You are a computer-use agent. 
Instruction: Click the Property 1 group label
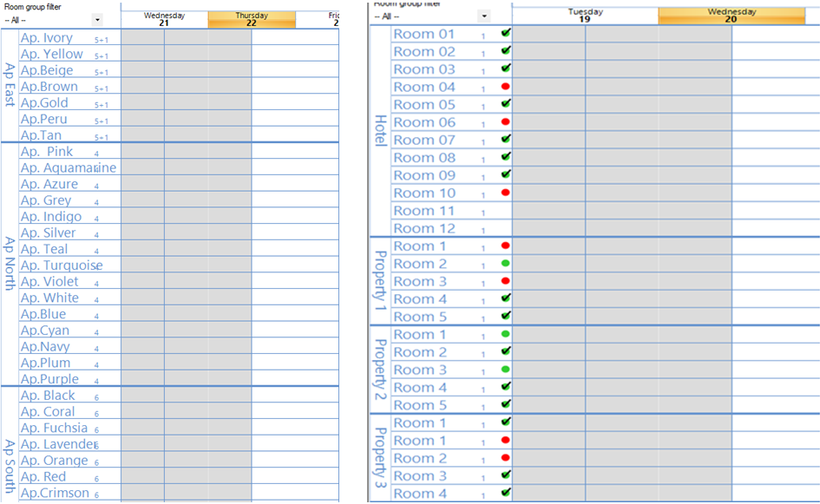(x=381, y=281)
